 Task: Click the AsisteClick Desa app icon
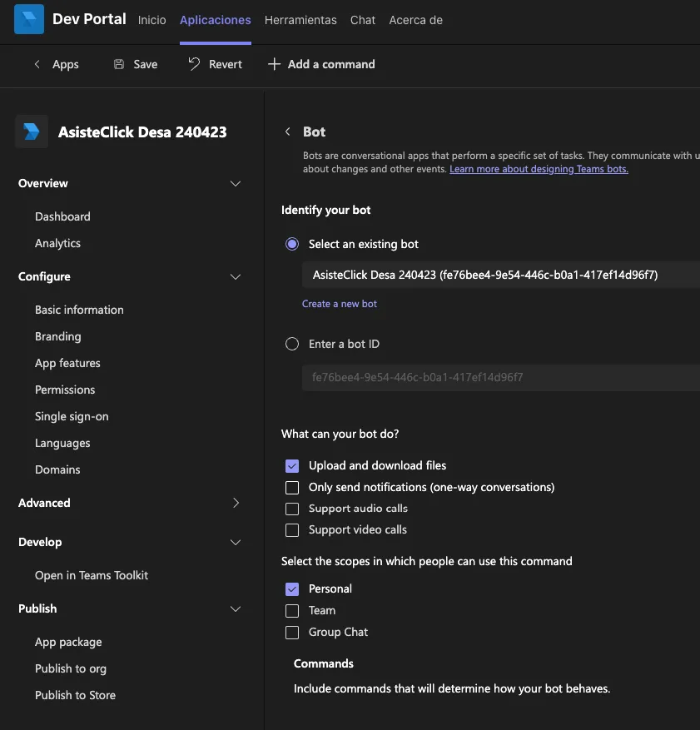tap(32, 132)
